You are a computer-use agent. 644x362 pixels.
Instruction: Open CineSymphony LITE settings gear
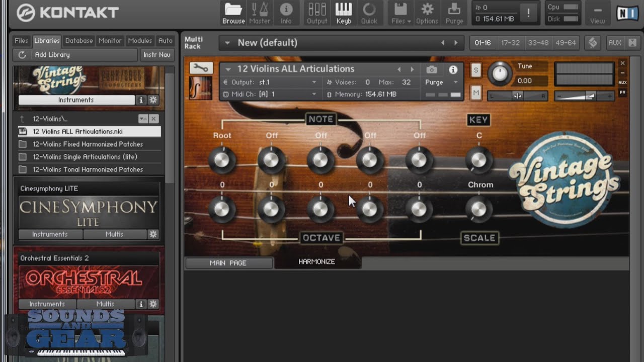tap(153, 234)
